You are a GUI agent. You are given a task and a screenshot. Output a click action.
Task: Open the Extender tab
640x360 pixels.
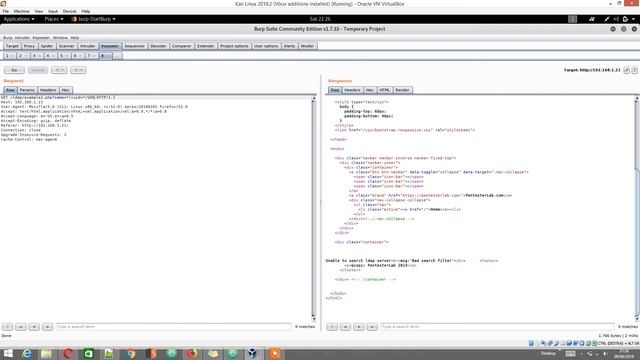(205, 46)
